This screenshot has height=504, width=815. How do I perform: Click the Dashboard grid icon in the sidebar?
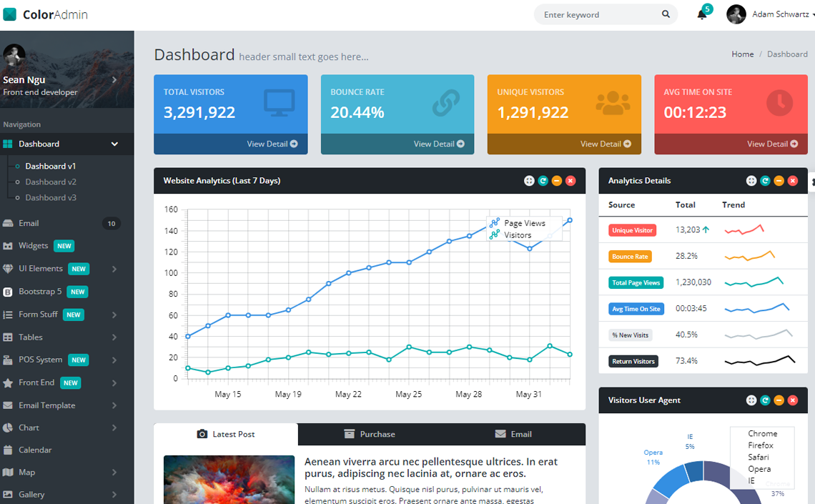(8, 144)
